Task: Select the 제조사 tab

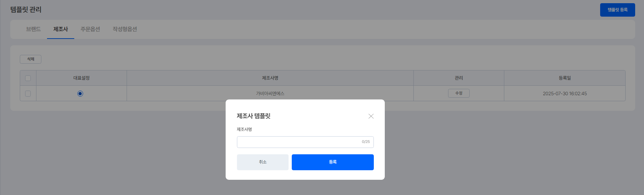Action: click(60, 29)
